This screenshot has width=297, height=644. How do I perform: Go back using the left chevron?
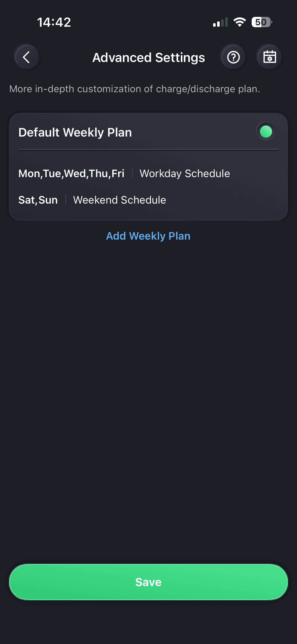tap(27, 57)
